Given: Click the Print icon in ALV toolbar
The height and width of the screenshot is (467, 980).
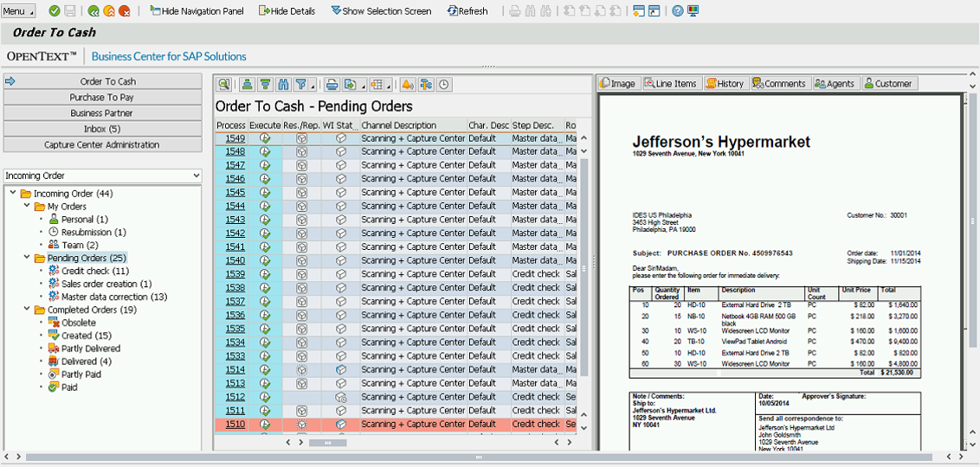Looking at the screenshot, I should point(332,84).
